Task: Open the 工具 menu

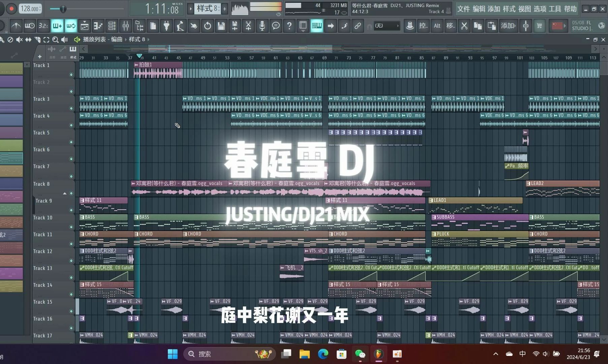Action: [555, 9]
